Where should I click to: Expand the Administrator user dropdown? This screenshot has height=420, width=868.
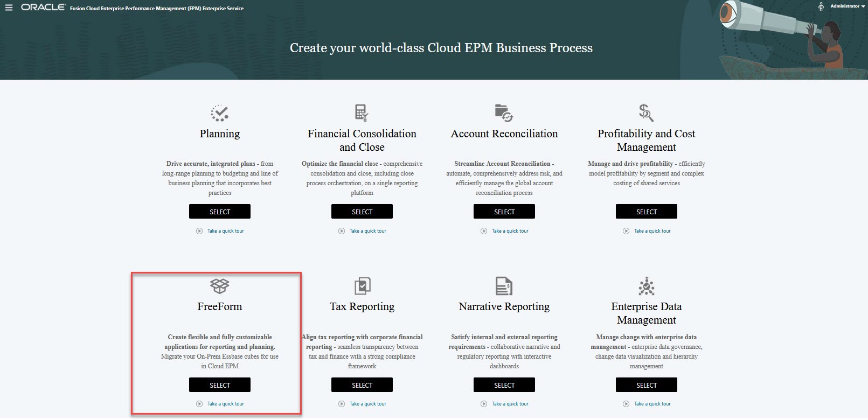(848, 6)
